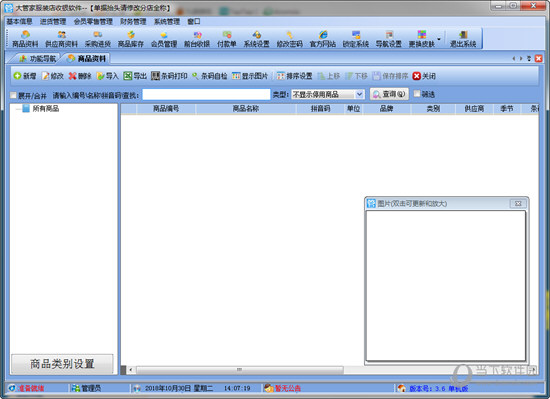Click 单位 column header
Image resolution: width=550 pixels, height=399 pixels.
[x=353, y=109]
